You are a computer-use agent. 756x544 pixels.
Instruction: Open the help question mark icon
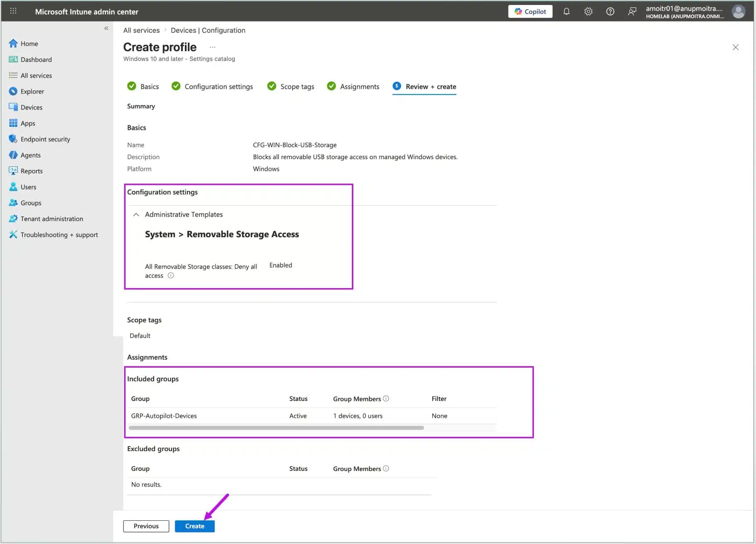pyautogui.click(x=610, y=12)
